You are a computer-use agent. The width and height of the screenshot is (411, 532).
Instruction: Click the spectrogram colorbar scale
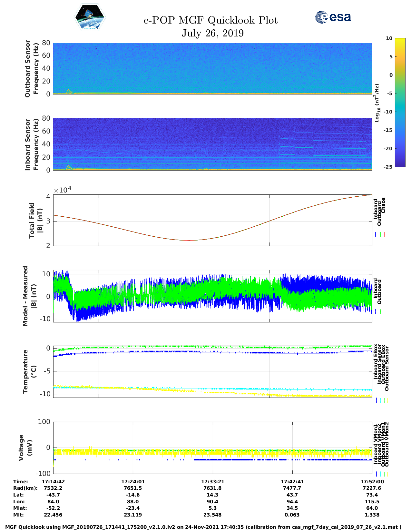(400, 102)
